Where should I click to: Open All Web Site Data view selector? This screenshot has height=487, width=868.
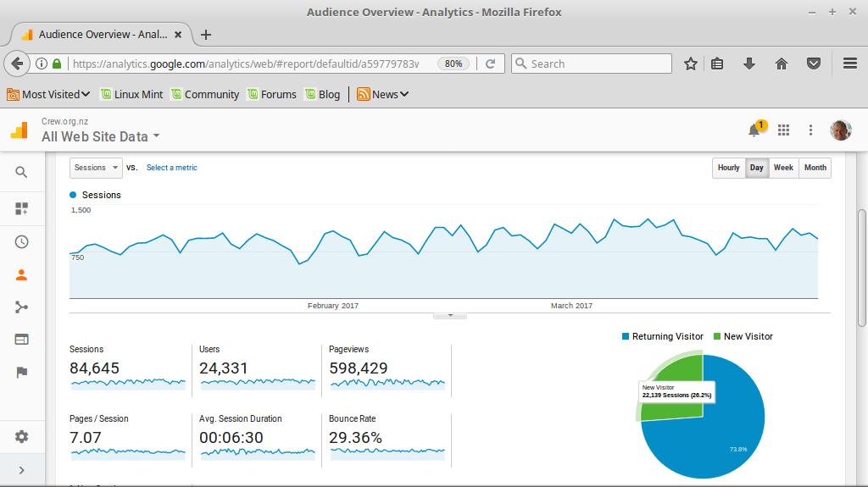100,136
